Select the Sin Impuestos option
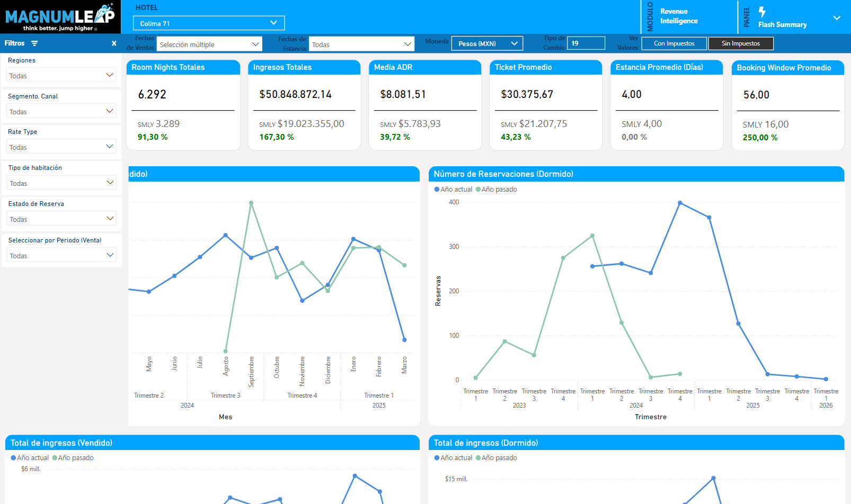Screen dimensions: 851x504 click(x=741, y=43)
